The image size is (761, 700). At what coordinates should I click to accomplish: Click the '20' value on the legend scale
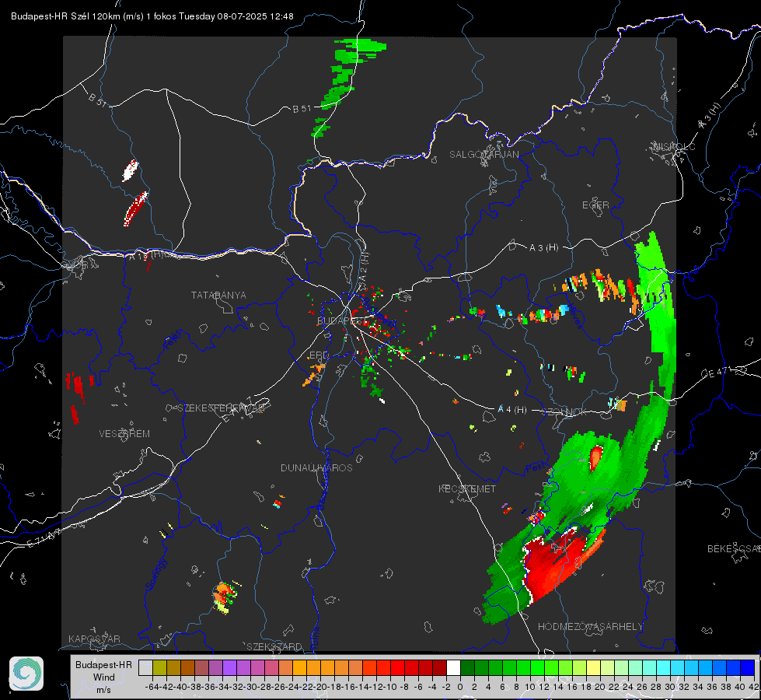coord(600,687)
